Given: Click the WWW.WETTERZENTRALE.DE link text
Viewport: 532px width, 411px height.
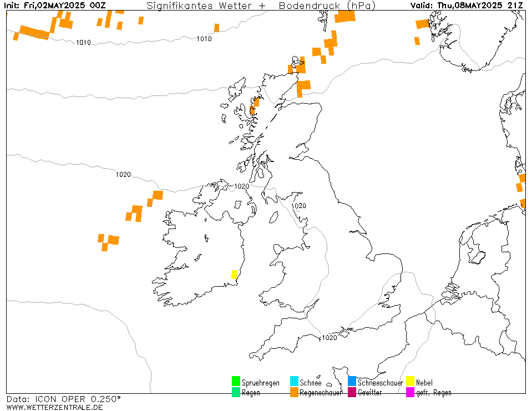Looking at the screenshot, I should (x=54, y=407).
